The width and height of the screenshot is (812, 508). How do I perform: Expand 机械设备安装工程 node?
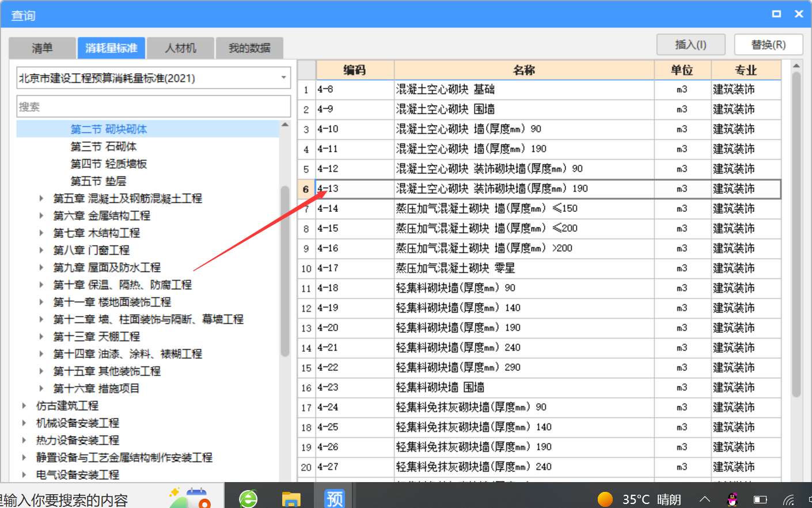click(x=24, y=423)
